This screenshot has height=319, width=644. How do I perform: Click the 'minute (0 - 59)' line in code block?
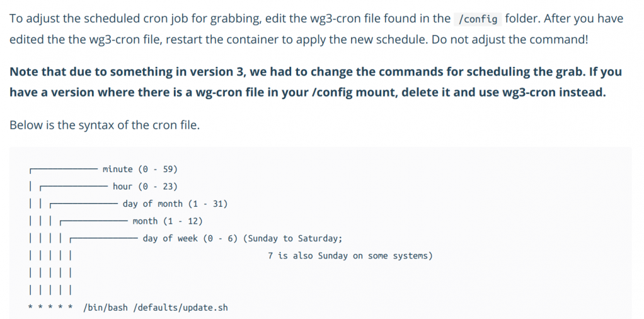pos(140,169)
